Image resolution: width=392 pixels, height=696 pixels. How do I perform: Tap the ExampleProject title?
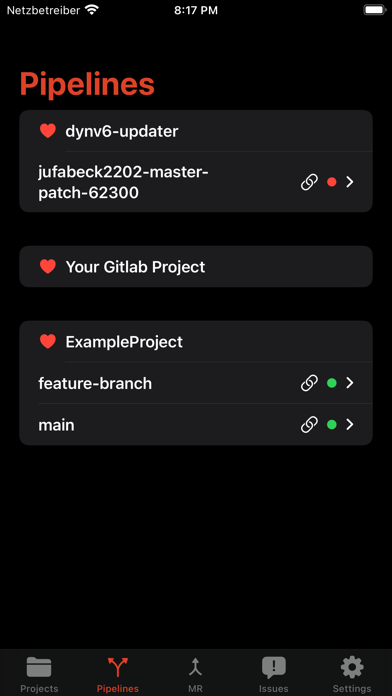124,342
